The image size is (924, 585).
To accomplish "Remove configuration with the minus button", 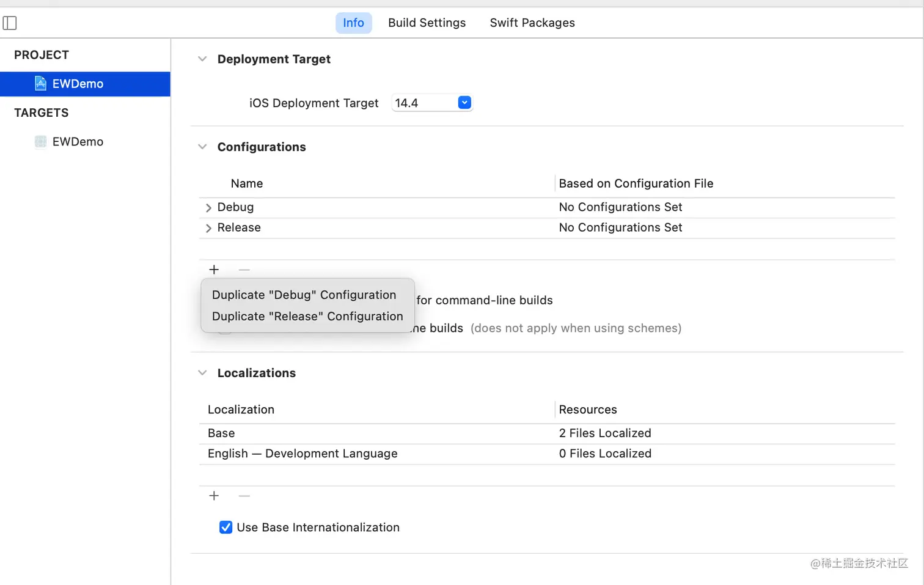I will [x=244, y=270].
